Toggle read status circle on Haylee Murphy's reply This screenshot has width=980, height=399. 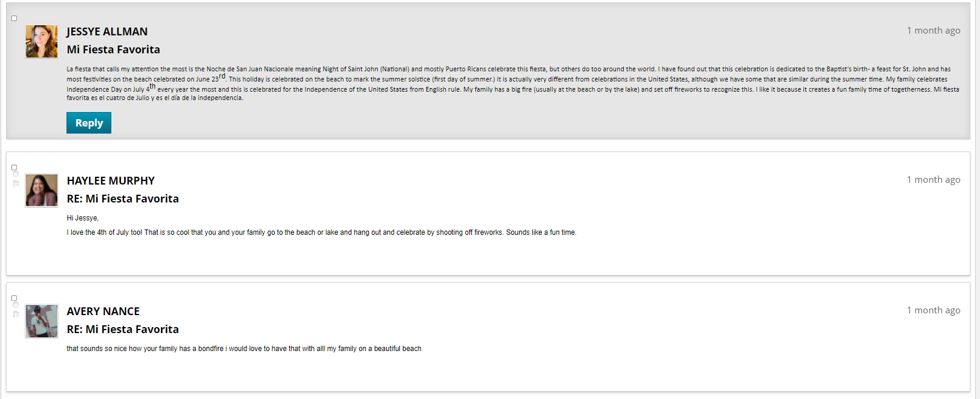click(16, 174)
